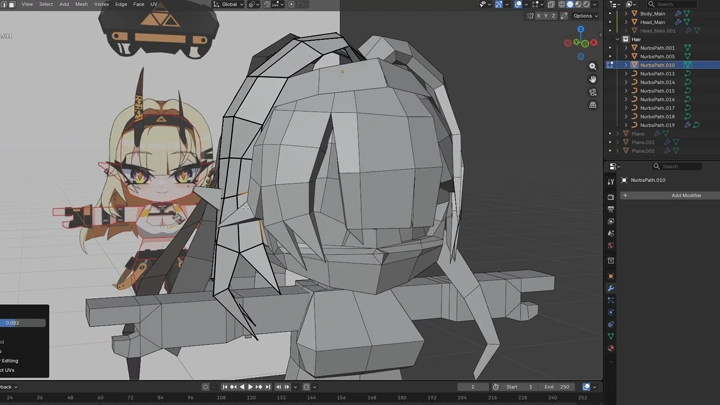Open Physics properties tab icon

pos(611,312)
